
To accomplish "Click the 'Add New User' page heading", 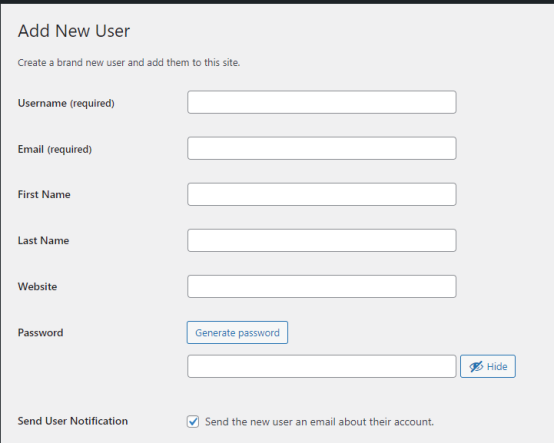I will click(x=74, y=31).
